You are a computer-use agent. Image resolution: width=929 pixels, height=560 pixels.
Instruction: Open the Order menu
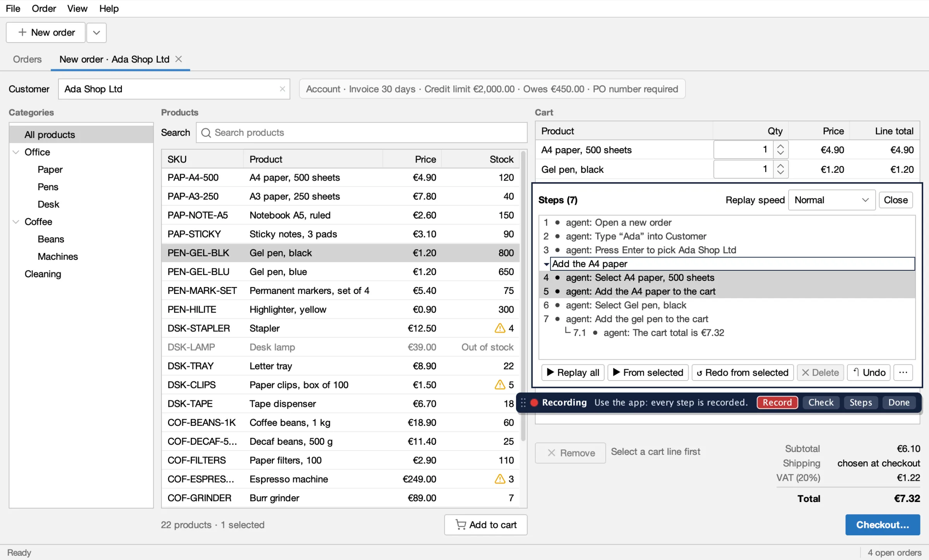click(x=44, y=9)
